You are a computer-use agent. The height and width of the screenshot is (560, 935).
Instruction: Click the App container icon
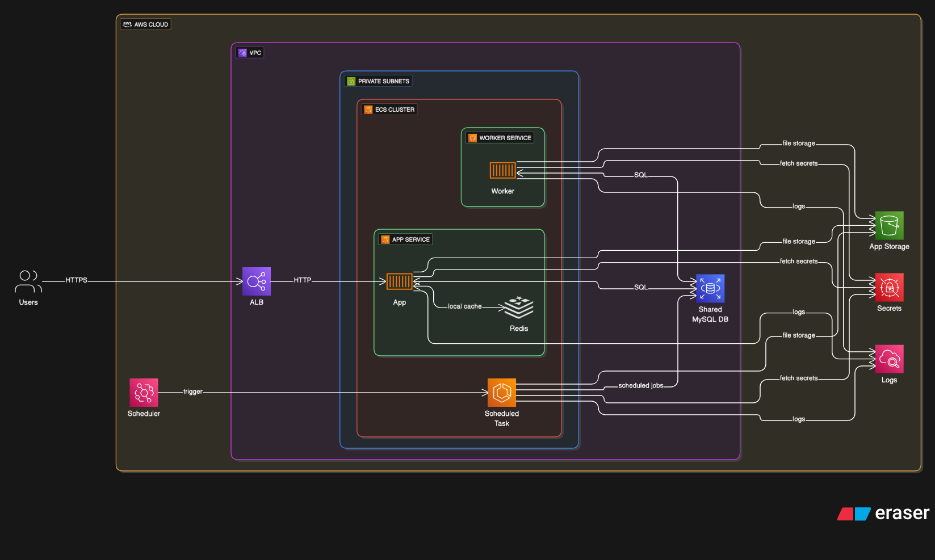pos(399,281)
